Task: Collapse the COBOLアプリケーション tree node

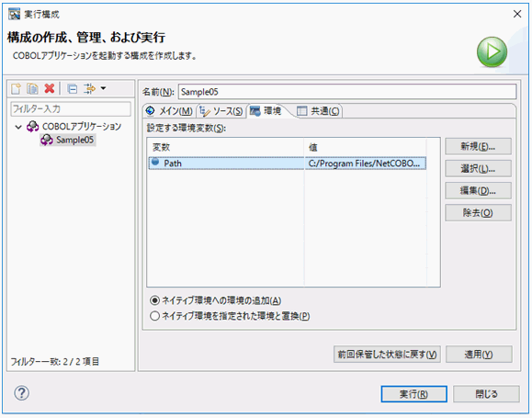Action: point(18,127)
